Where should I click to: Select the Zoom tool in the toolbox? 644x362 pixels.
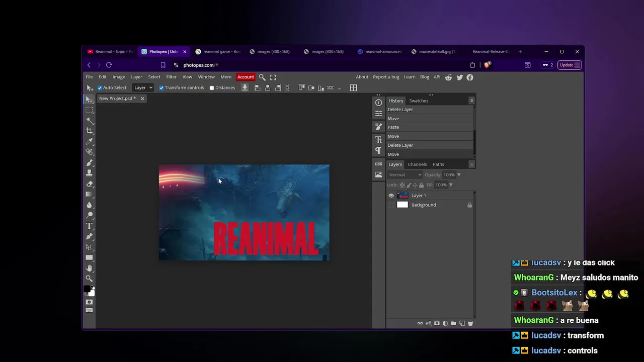[x=89, y=279]
